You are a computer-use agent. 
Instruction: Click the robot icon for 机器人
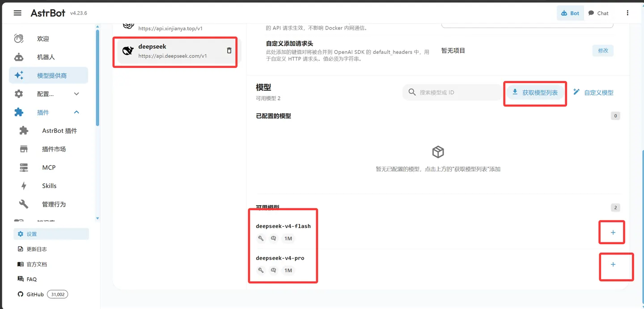click(x=19, y=57)
